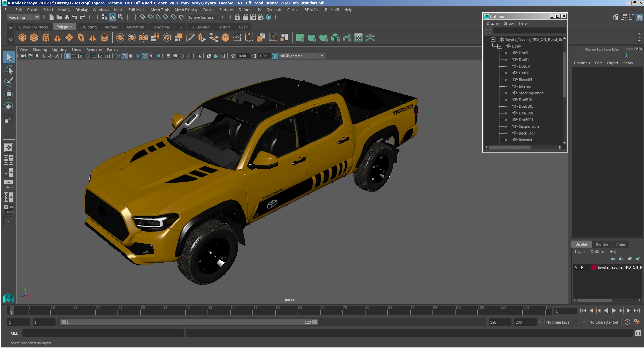
Task: Click playback end time field 120
Action: (500, 322)
